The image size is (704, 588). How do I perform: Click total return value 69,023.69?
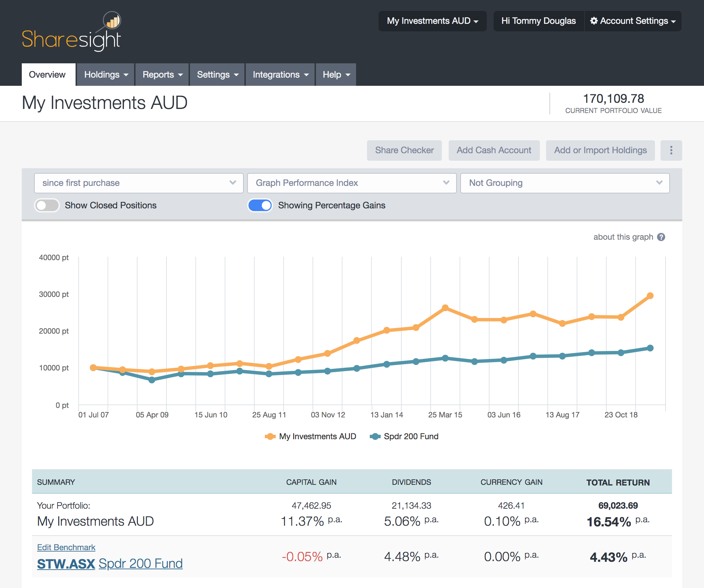click(618, 506)
